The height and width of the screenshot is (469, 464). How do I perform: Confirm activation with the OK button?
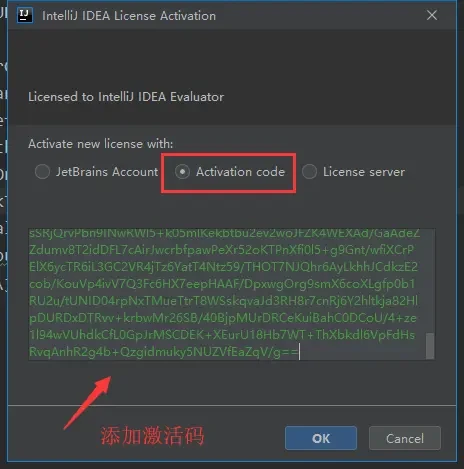point(321,438)
